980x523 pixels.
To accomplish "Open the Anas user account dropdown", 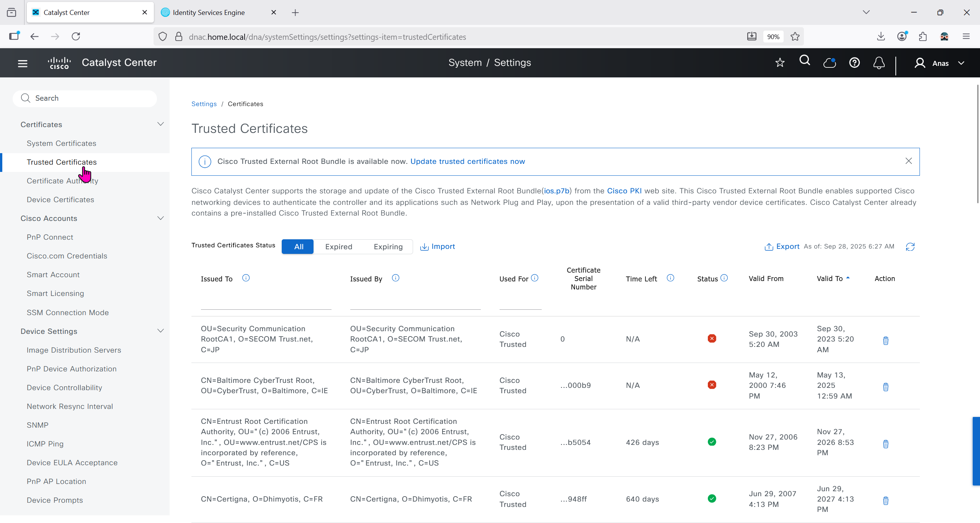I will pyautogui.click(x=940, y=63).
